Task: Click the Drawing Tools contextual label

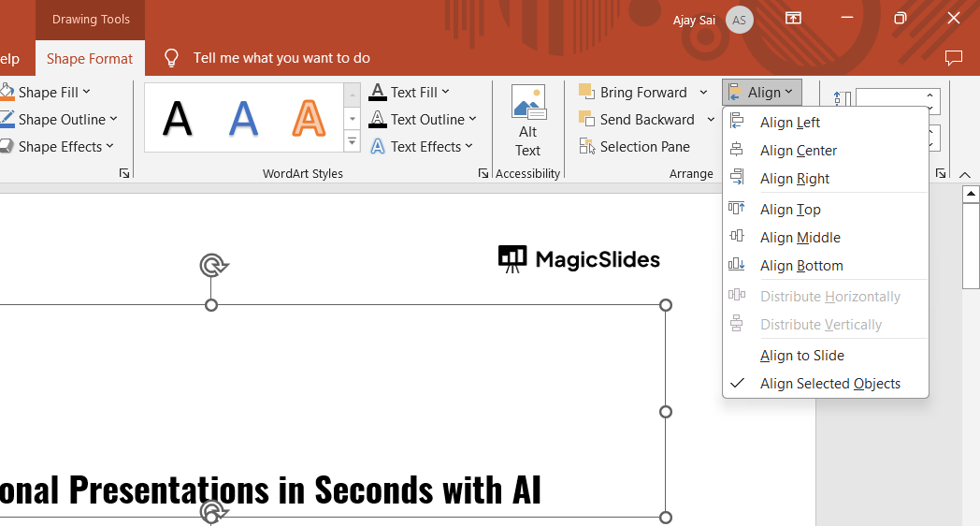Action: coord(91,20)
